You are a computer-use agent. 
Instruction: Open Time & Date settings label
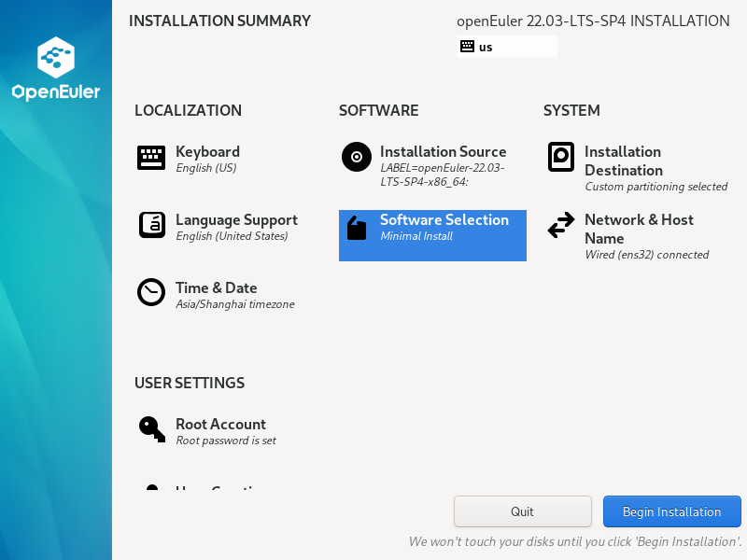[217, 287]
